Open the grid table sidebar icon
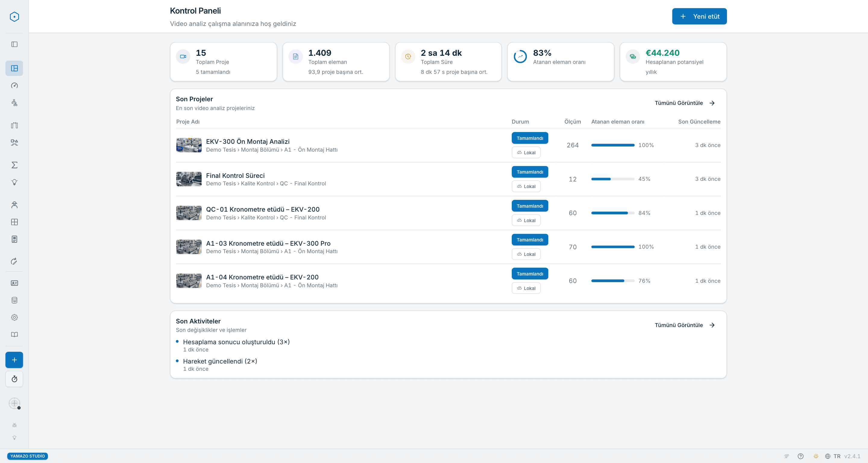Image resolution: width=868 pixels, height=463 pixels. click(14, 222)
